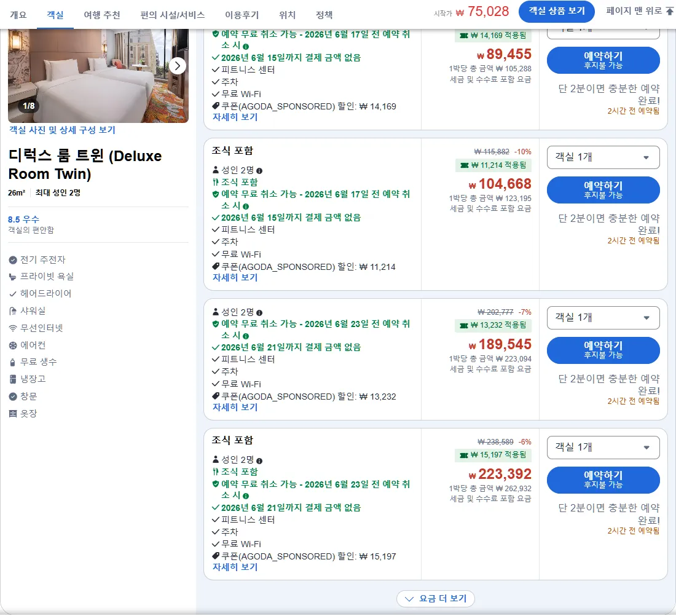Viewport: 676px width, 616px height.
Task: Open guest info icon in ₩104,668 card
Action: pos(259,171)
